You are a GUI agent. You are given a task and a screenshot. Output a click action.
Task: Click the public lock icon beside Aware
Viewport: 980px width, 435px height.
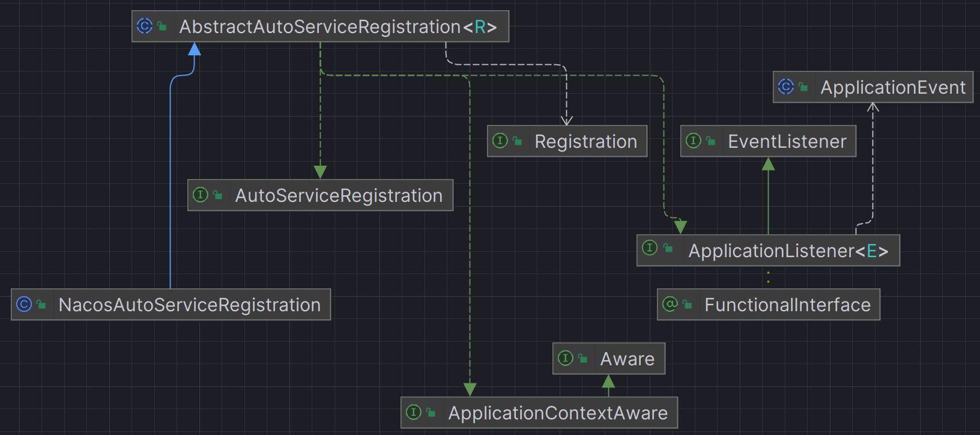point(583,359)
